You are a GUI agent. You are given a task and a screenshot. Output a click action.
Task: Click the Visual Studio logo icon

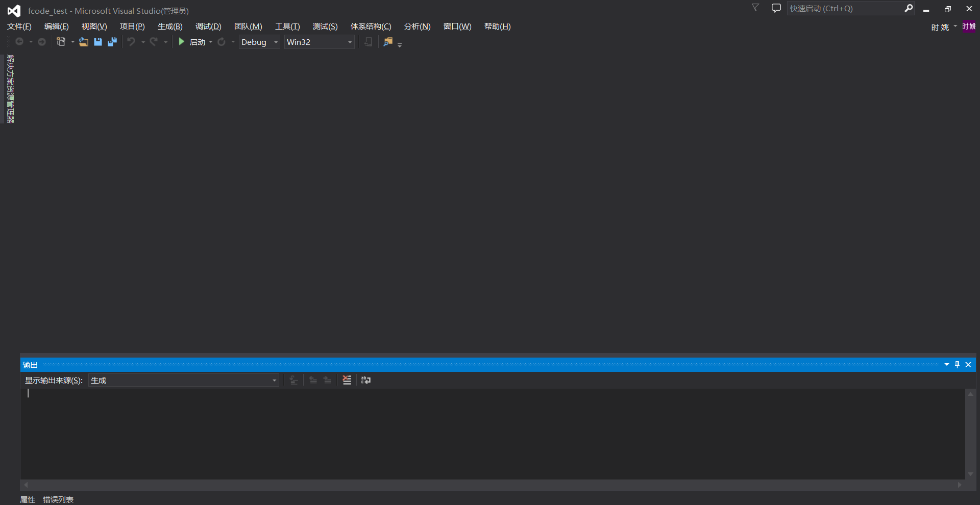14,10
